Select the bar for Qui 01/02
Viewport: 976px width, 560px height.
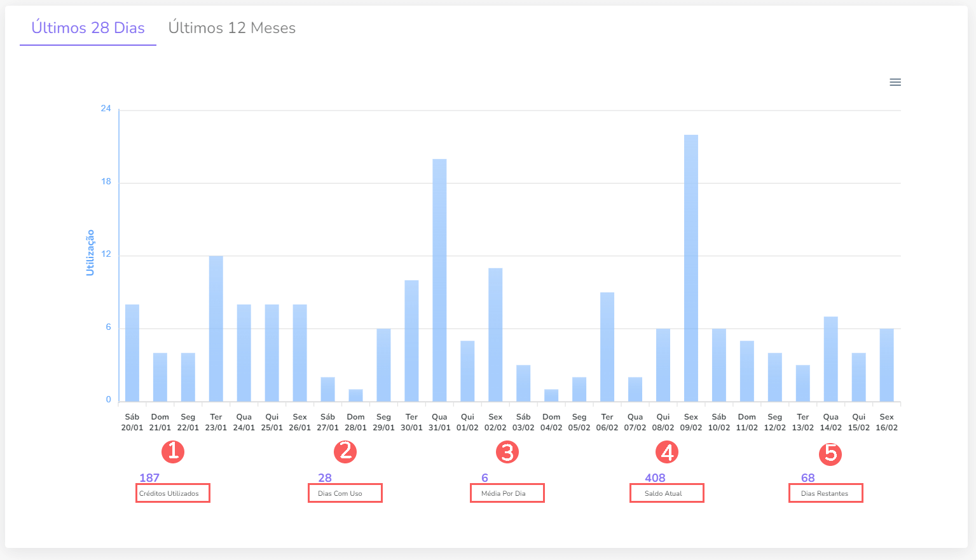tap(467, 371)
